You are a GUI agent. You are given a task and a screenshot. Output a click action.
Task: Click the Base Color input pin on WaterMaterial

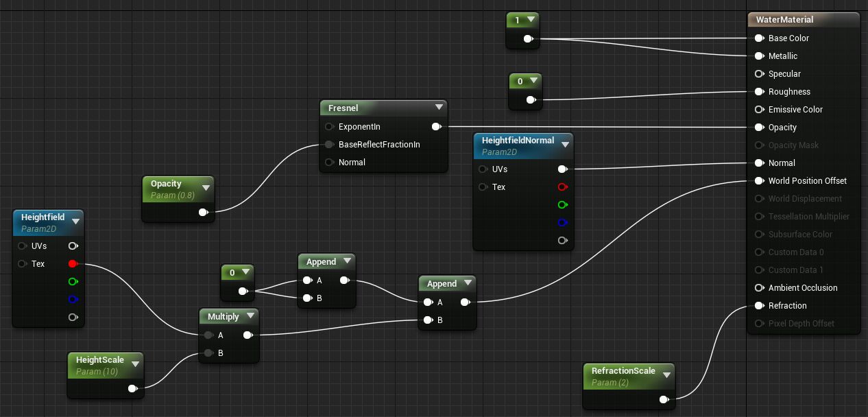click(x=759, y=38)
